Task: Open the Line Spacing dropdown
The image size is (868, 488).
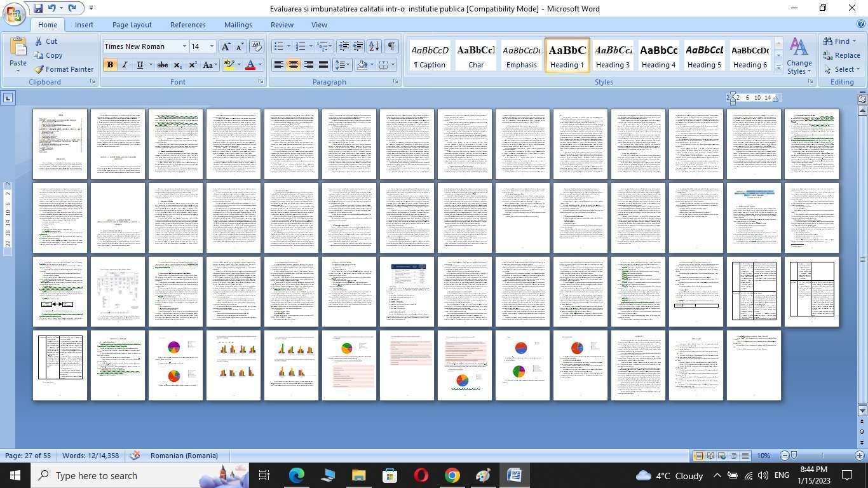Action: (342, 65)
